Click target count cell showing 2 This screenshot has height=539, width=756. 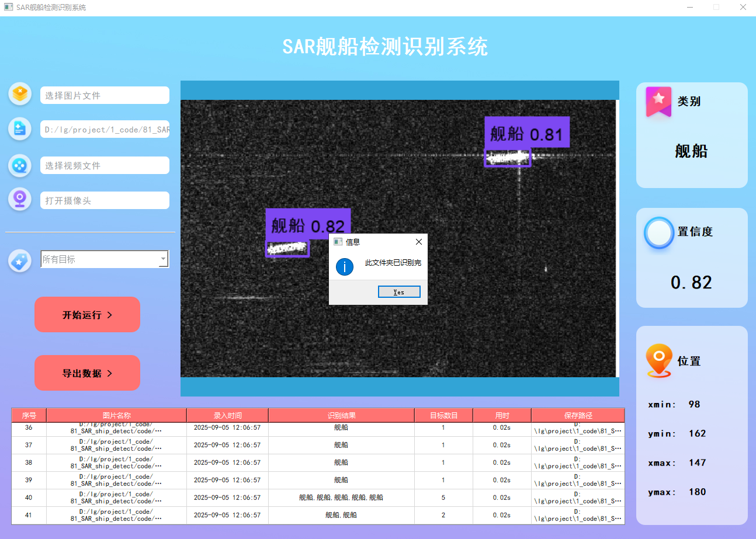pyautogui.click(x=443, y=515)
